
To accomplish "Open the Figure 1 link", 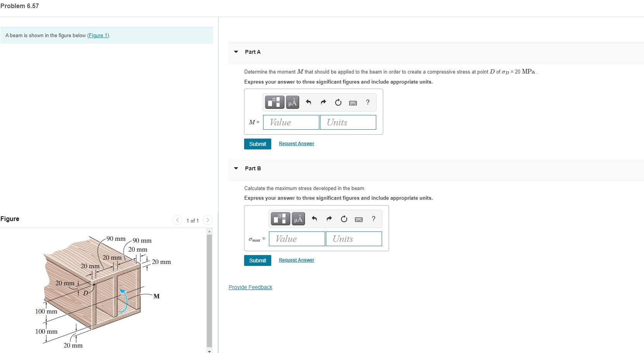I will 98,36.
